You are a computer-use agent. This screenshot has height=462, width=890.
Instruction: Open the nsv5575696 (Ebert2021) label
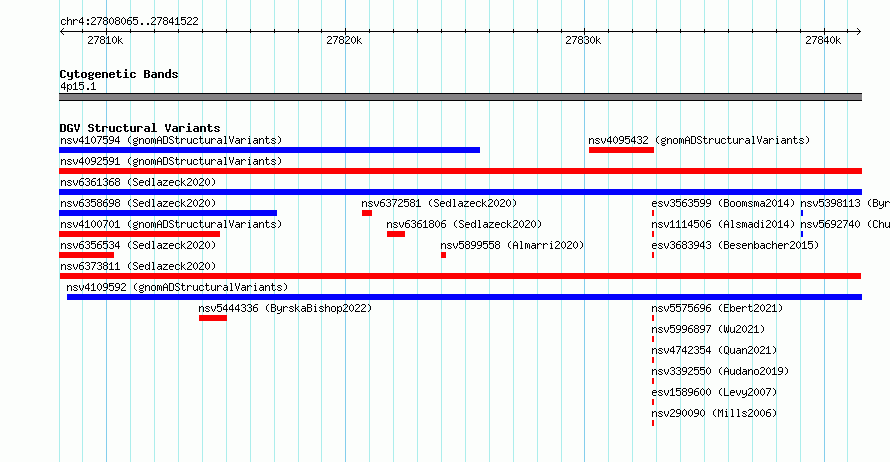click(717, 308)
